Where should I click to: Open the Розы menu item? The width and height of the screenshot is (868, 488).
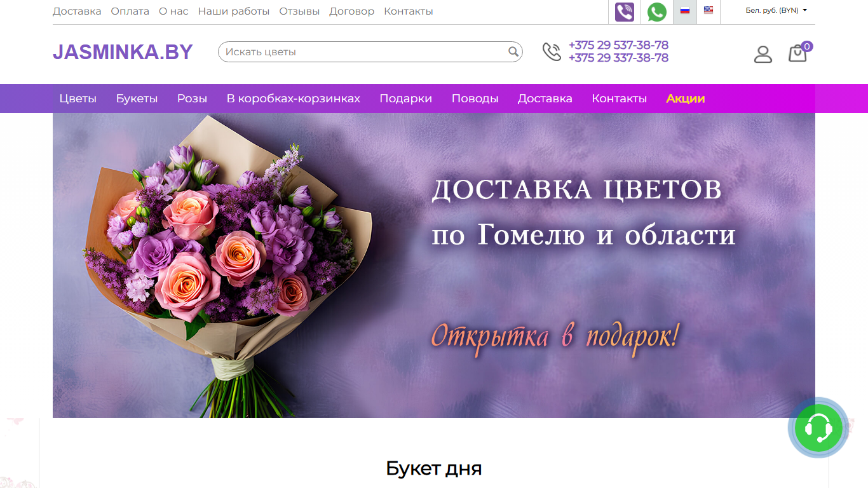(193, 98)
